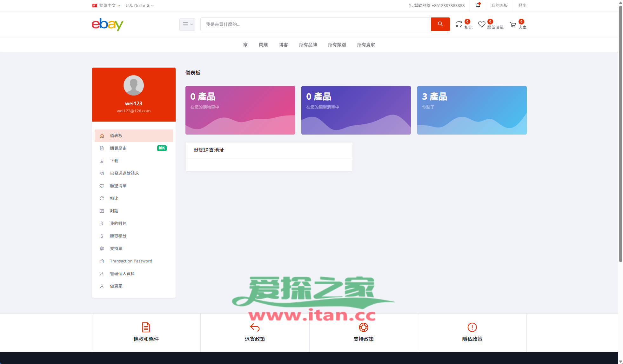623x364 pixels.
Task: Click the blue 3 產品 card
Action: 472,110
